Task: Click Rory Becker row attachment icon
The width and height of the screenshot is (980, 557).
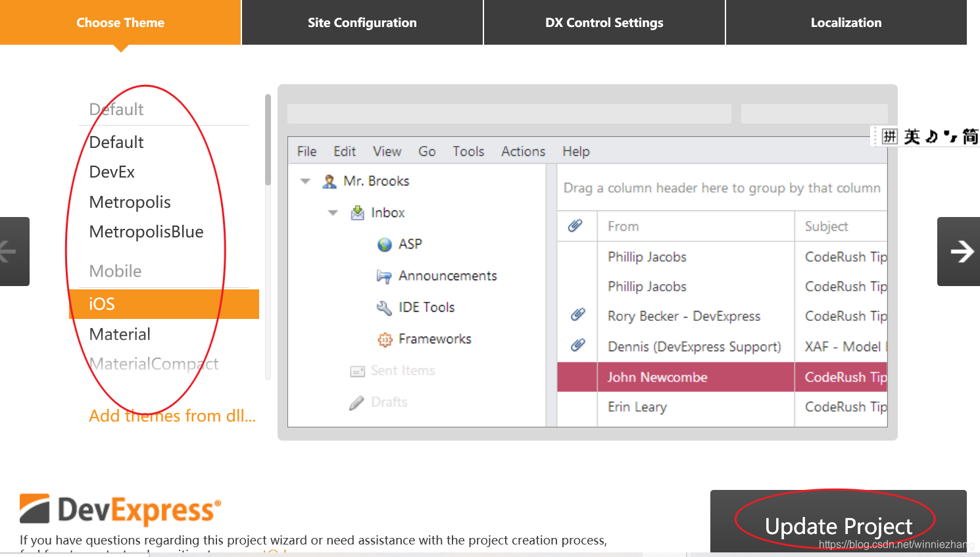Action: [x=577, y=314]
